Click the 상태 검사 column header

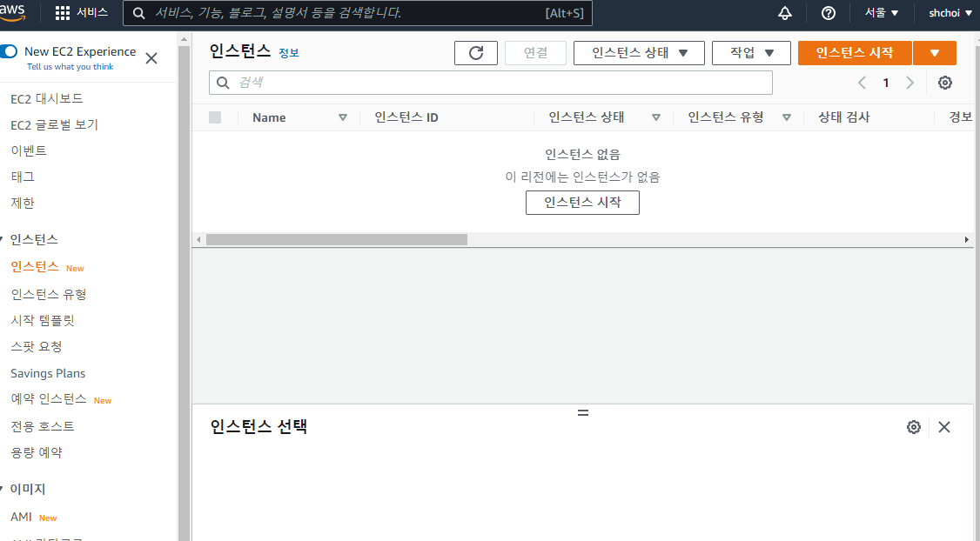click(844, 117)
